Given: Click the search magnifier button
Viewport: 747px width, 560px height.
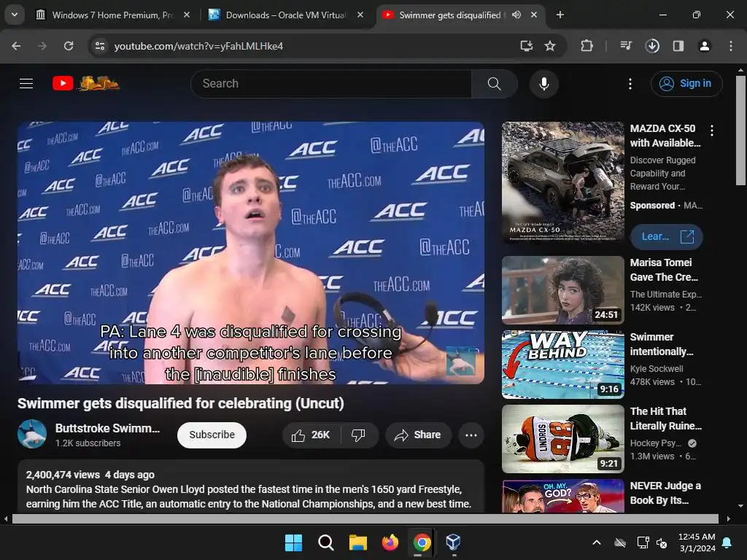Looking at the screenshot, I should point(494,84).
